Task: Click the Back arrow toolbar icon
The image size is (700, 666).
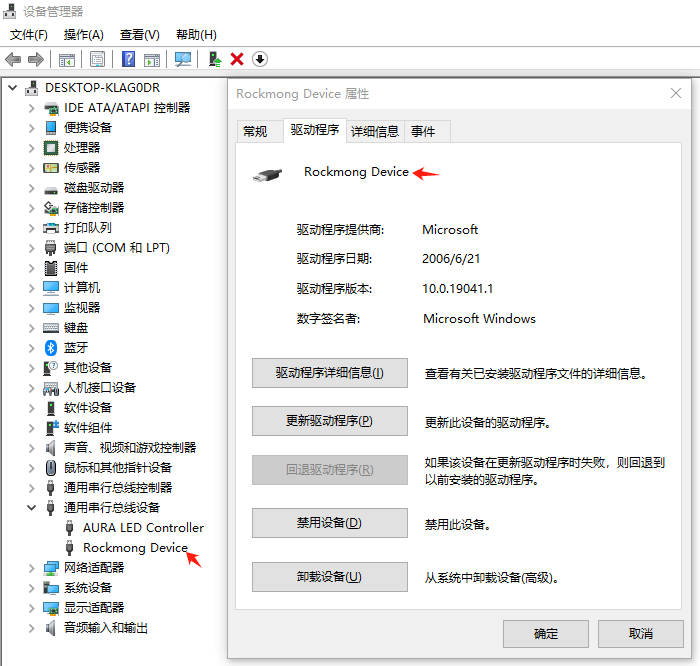Action: click(x=13, y=59)
